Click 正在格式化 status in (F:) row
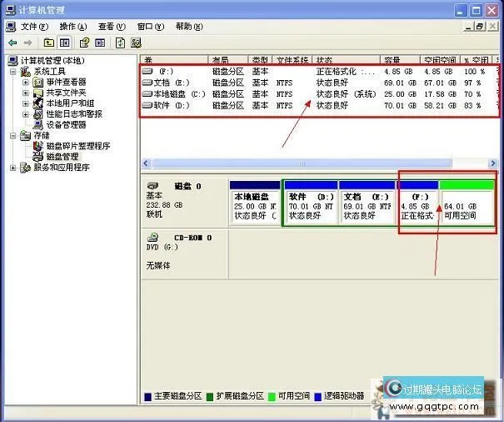This screenshot has height=422, width=504. (x=346, y=72)
